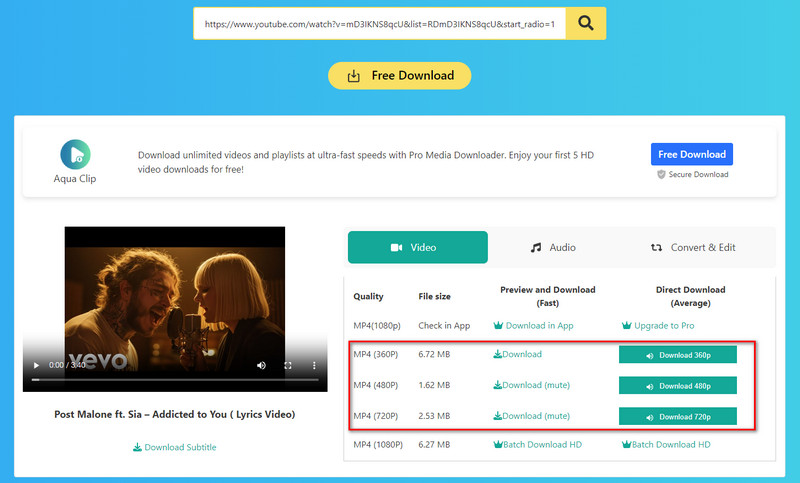Click the Download 480p button
This screenshot has width=800, height=483.
click(x=678, y=386)
